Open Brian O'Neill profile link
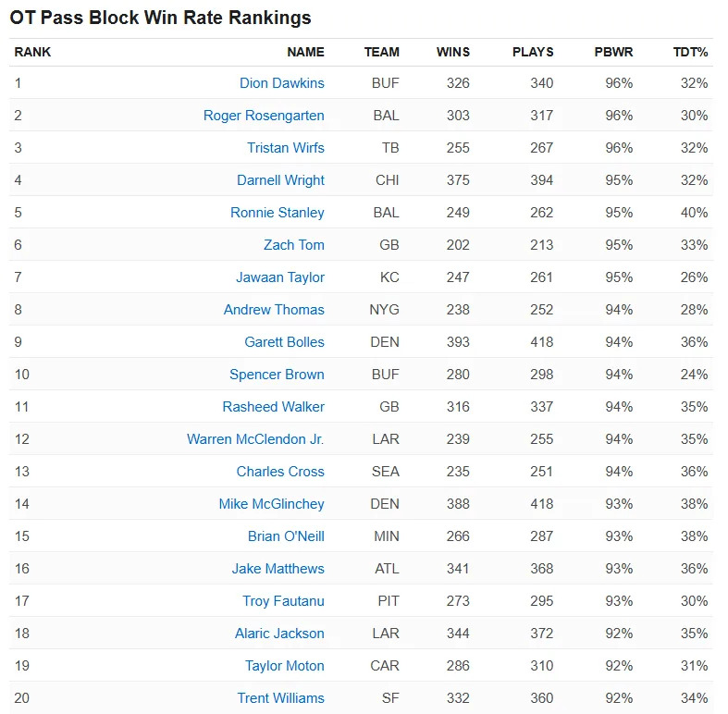Image resolution: width=728 pixels, height=714 pixels. pyautogui.click(x=286, y=536)
